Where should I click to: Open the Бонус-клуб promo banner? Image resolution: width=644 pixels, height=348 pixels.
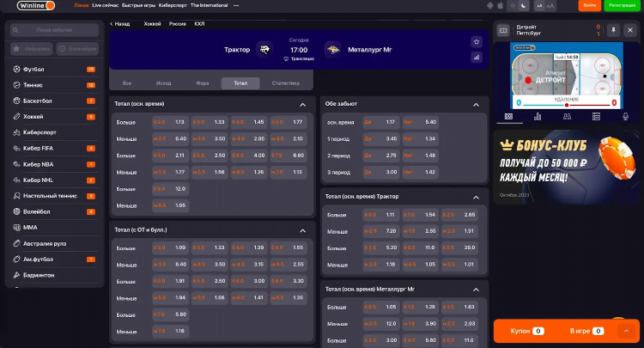point(567,168)
